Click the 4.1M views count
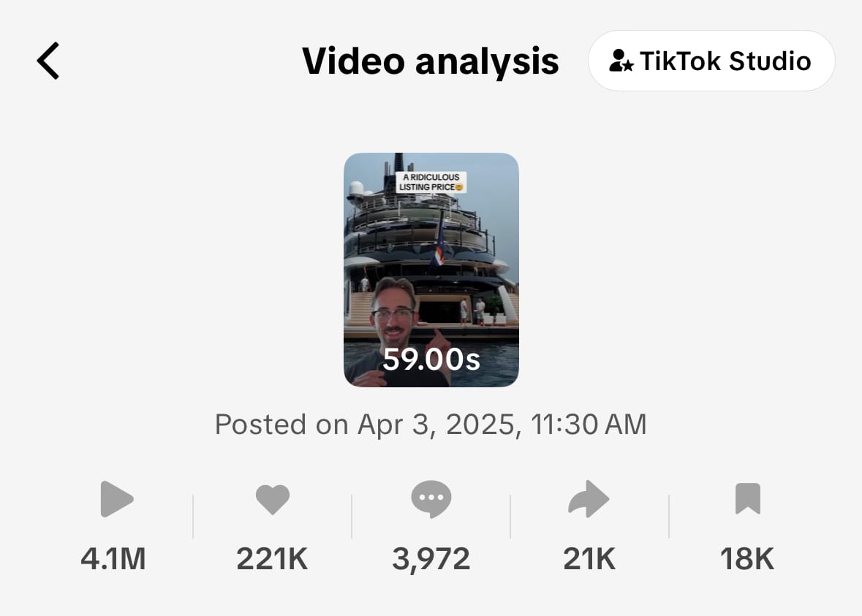862x616 pixels. pos(113,558)
